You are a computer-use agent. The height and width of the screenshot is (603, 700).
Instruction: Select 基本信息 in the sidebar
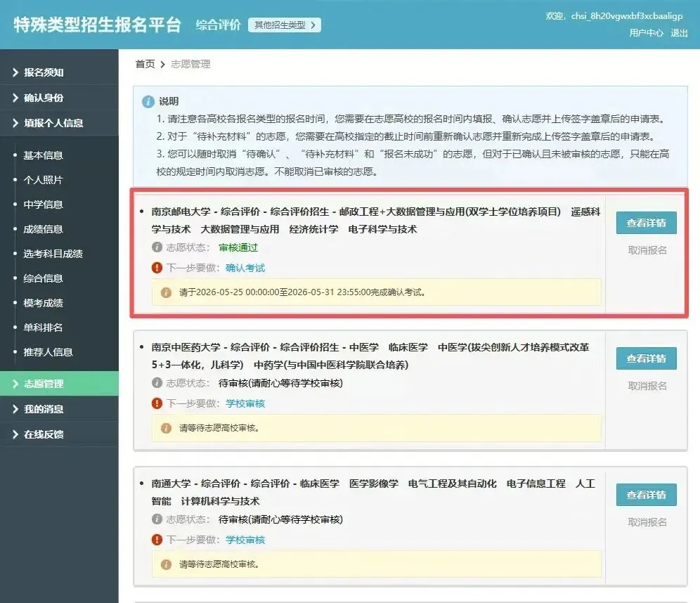(x=43, y=155)
